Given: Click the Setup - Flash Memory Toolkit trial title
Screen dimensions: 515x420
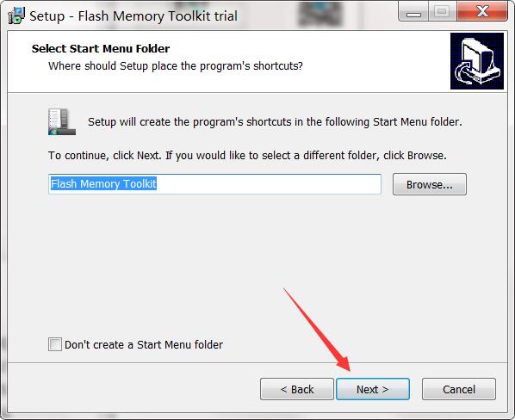Looking at the screenshot, I should tap(133, 16).
